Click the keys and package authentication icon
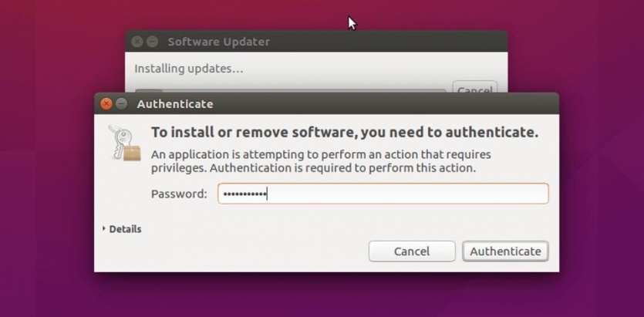This screenshot has width=644, height=317. 124,143
